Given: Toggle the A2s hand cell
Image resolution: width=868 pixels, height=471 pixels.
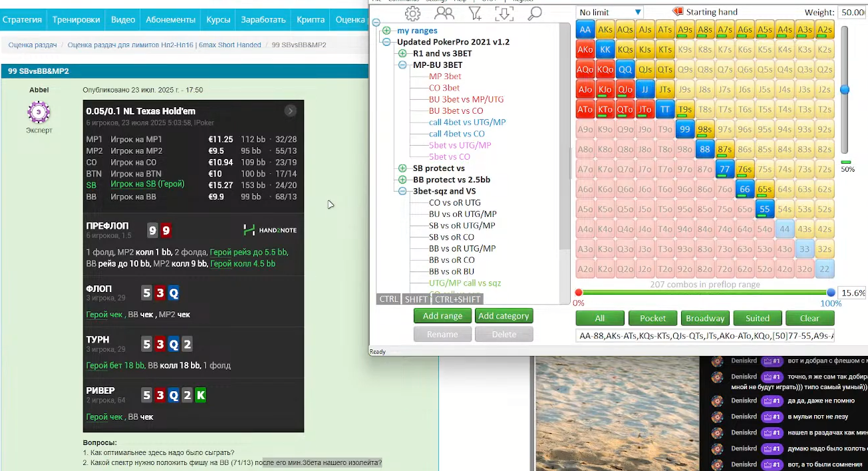Looking at the screenshot, I should tap(825, 30).
